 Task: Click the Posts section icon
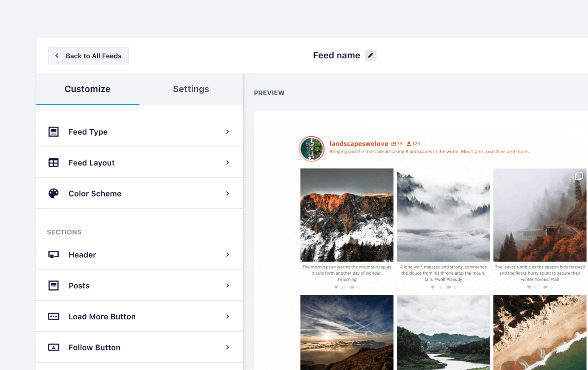tap(53, 286)
